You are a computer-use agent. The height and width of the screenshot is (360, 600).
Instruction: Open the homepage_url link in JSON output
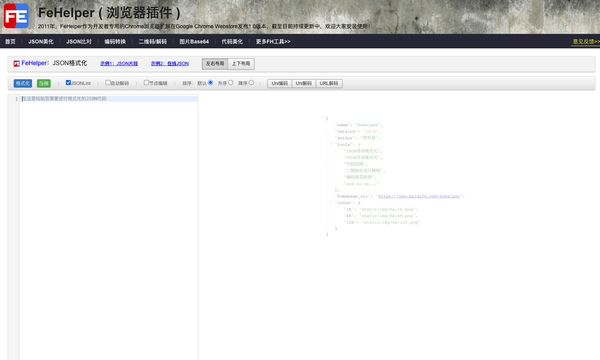tap(419, 196)
